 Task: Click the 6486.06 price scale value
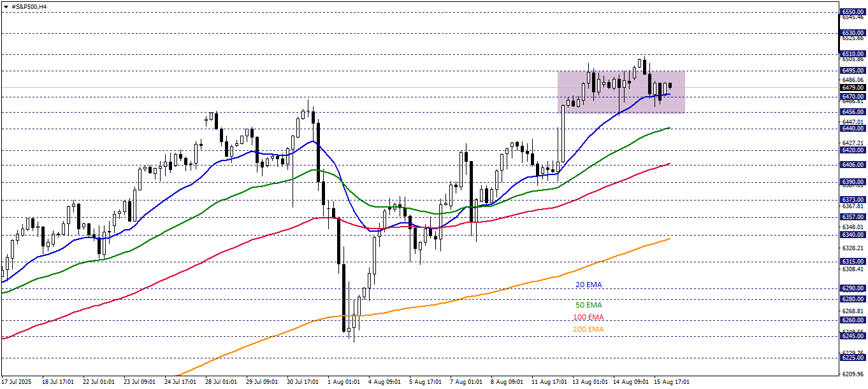[x=853, y=80]
